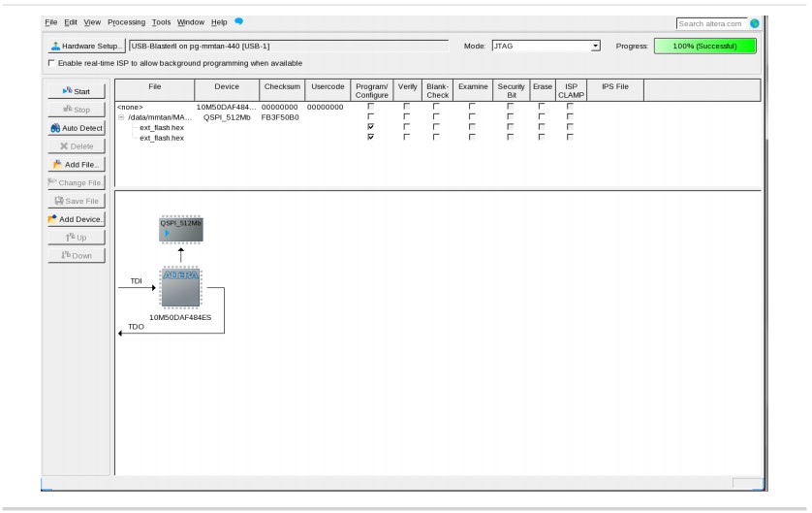Select the <none> file row

[130, 107]
